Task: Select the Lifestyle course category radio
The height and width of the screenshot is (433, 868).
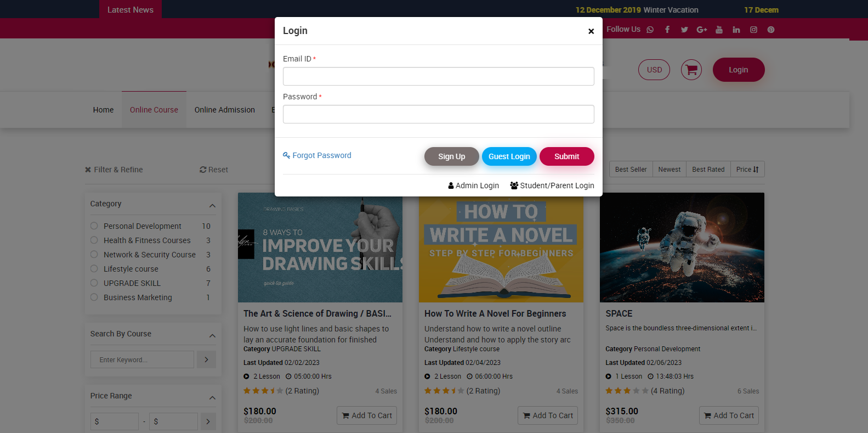Action: (94, 268)
